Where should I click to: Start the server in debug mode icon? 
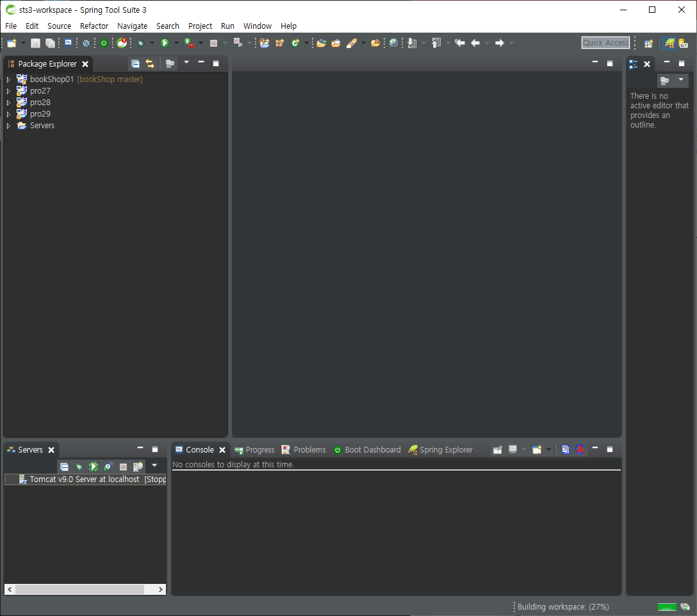[79, 467]
